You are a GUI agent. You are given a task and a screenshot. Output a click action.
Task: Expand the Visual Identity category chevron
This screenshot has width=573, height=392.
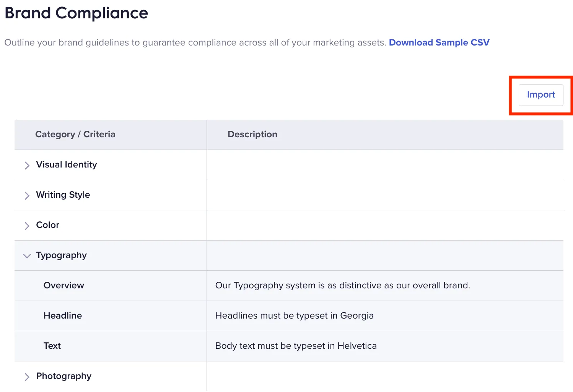point(27,165)
